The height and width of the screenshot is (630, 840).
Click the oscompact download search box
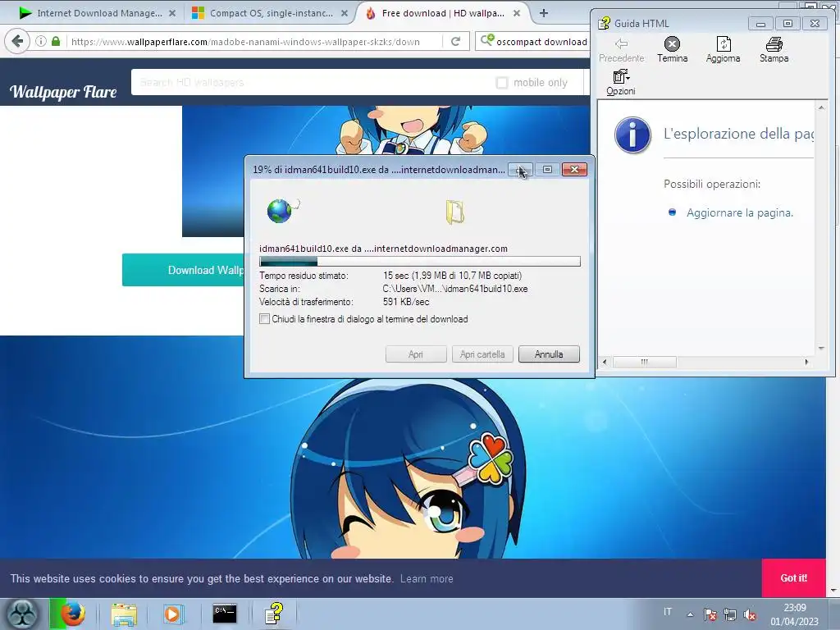coord(541,41)
